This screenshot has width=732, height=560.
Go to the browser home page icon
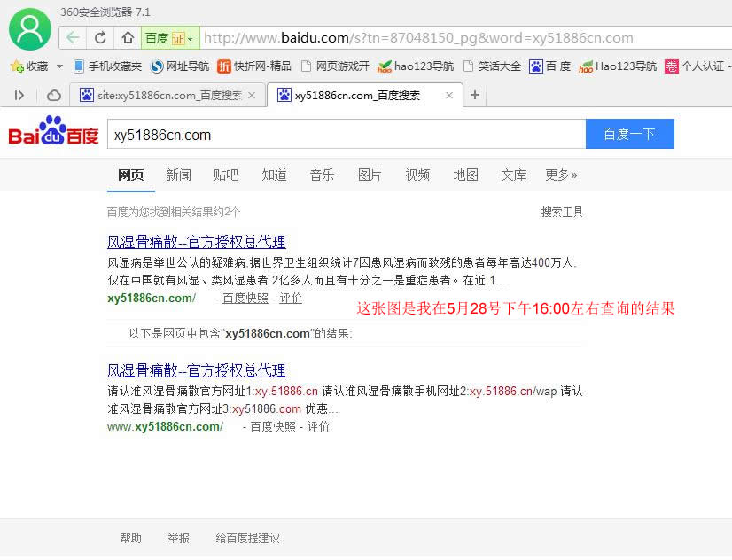tap(128, 37)
